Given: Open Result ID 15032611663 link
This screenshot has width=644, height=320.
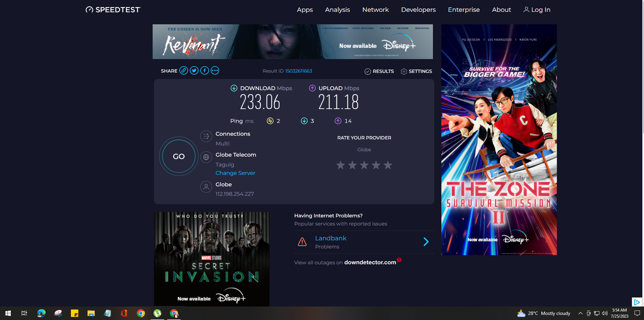Looking at the screenshot, I should coord(299,71).
